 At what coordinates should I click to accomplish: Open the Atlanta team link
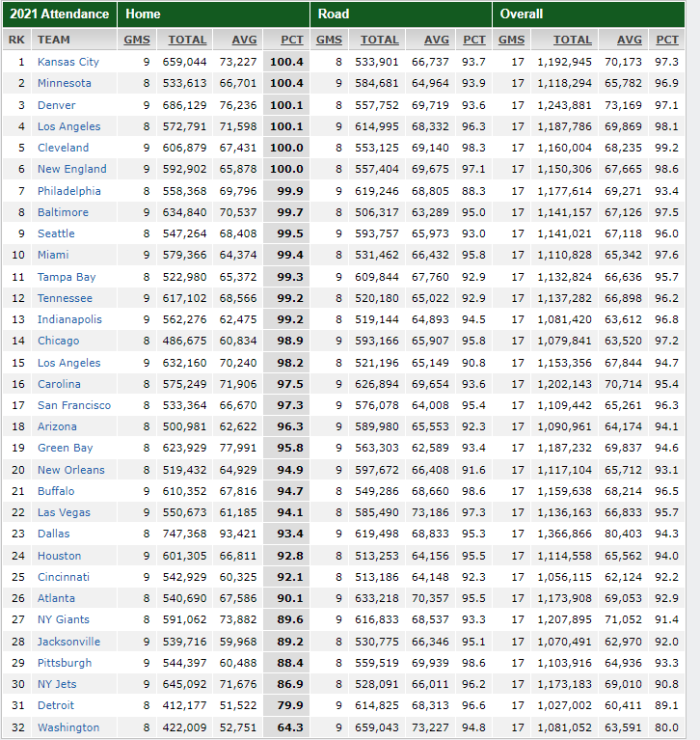pyautogui.click(x=56, y=598)
